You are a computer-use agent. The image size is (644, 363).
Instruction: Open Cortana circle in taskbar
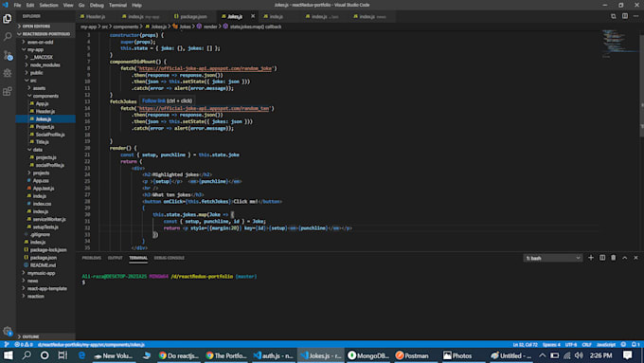pos(45,355)
